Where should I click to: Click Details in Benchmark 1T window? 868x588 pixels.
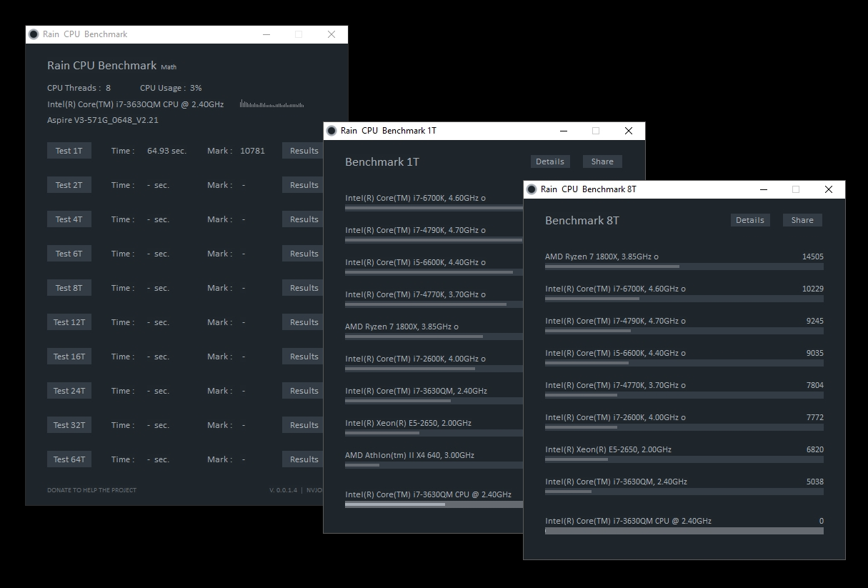tap(550, 161)
